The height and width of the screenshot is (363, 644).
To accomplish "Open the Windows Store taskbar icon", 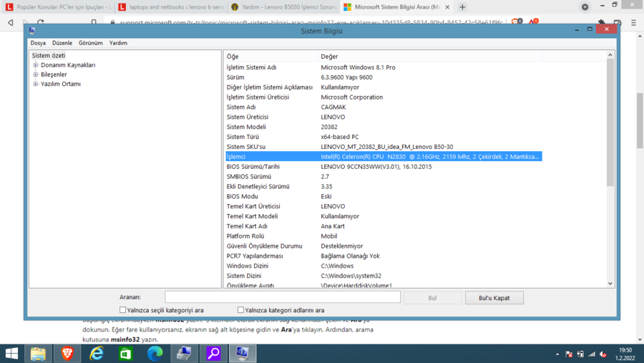I will (126, 354).
